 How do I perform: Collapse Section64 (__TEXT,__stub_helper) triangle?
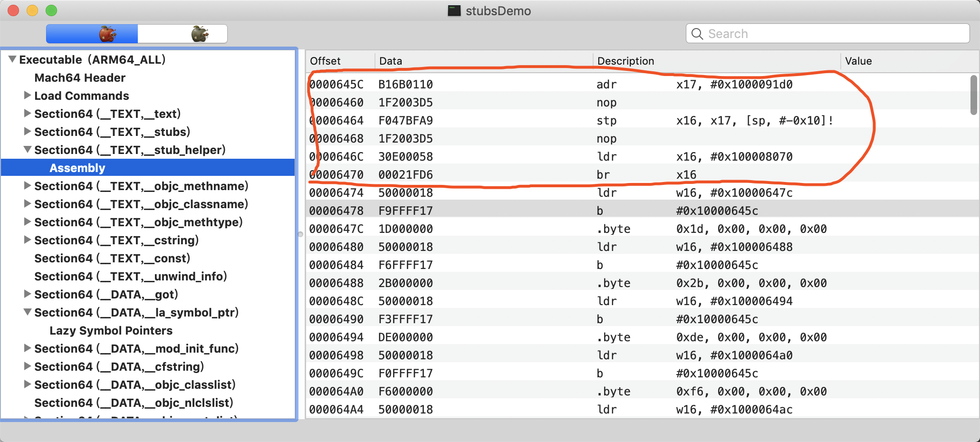[x=28, y=150]
